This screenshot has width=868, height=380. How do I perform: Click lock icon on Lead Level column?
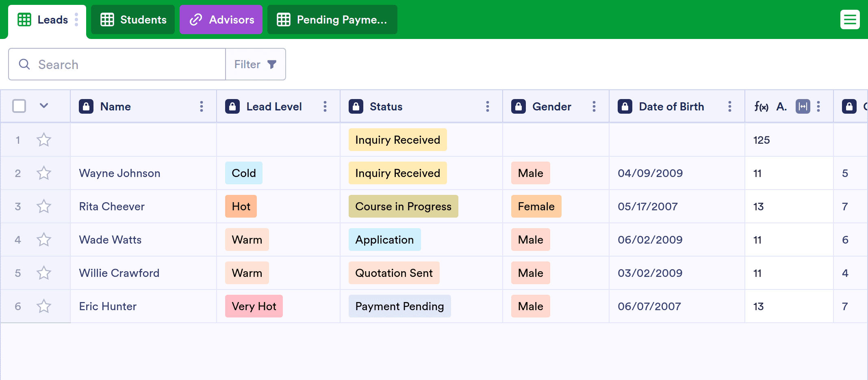(232, 106)
